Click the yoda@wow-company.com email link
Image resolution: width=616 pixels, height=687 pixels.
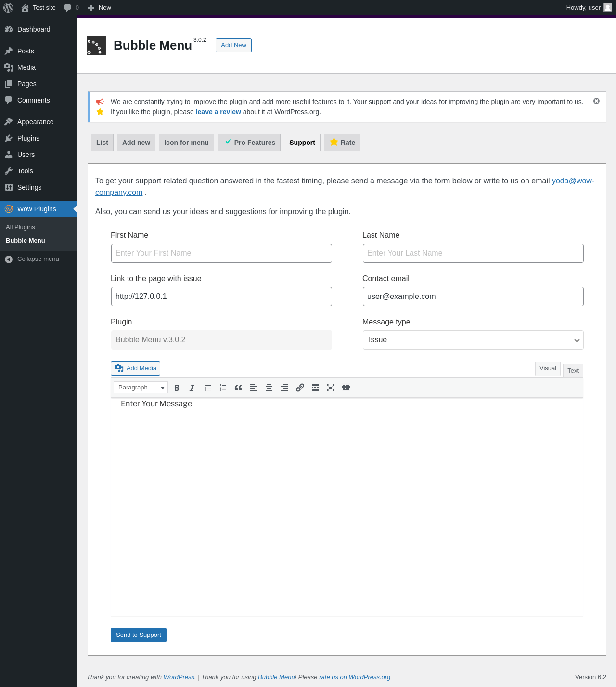[x=573, y=181]
